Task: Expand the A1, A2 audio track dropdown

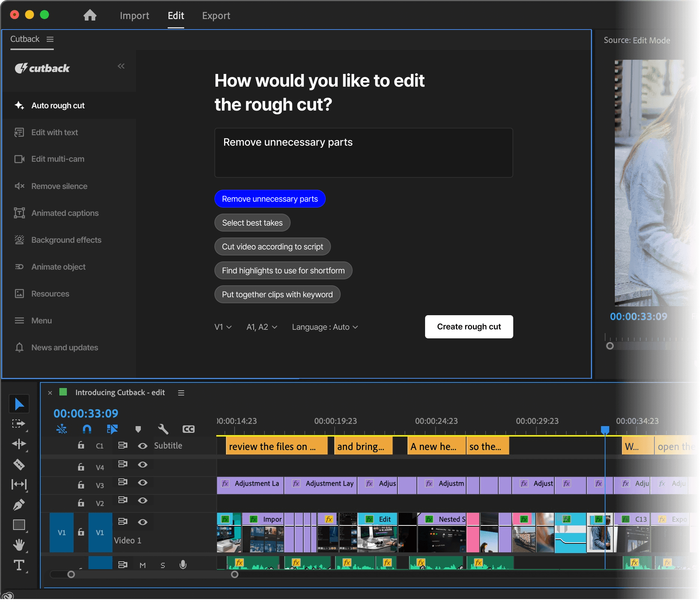Action: pos(262,327)
